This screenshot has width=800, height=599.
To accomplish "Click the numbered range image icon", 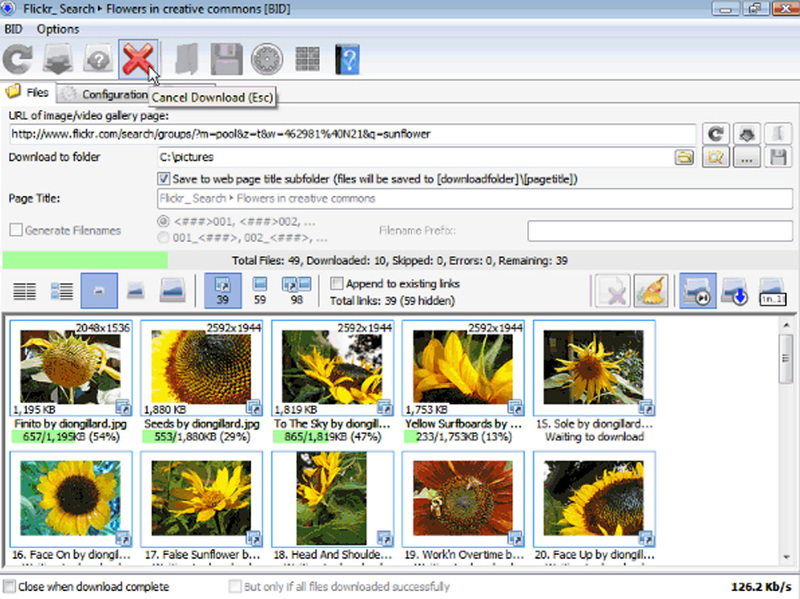I will point(772,291).
